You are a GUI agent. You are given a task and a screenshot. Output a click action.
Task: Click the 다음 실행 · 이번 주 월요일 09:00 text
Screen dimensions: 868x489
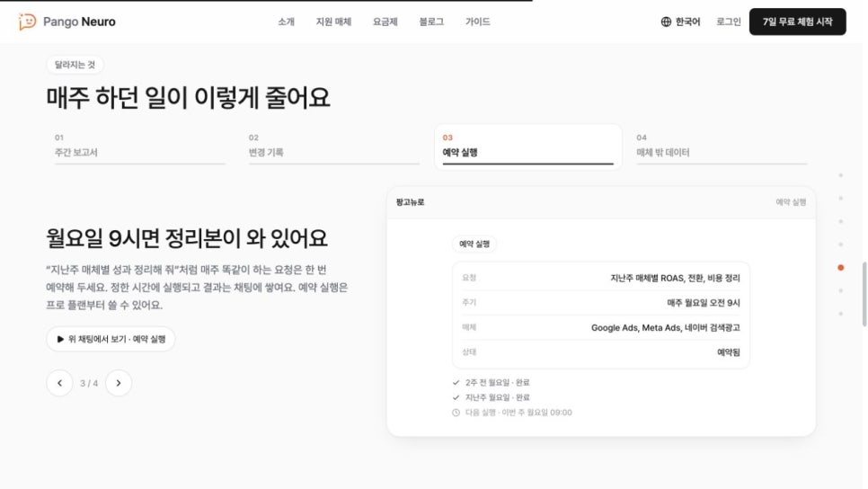point(518,413)
